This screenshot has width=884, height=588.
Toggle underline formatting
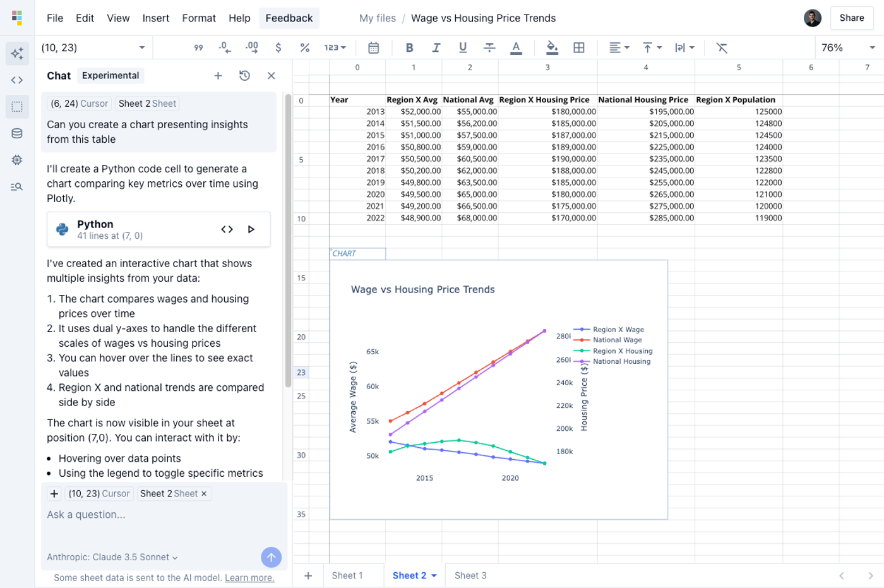coord(462,47)
